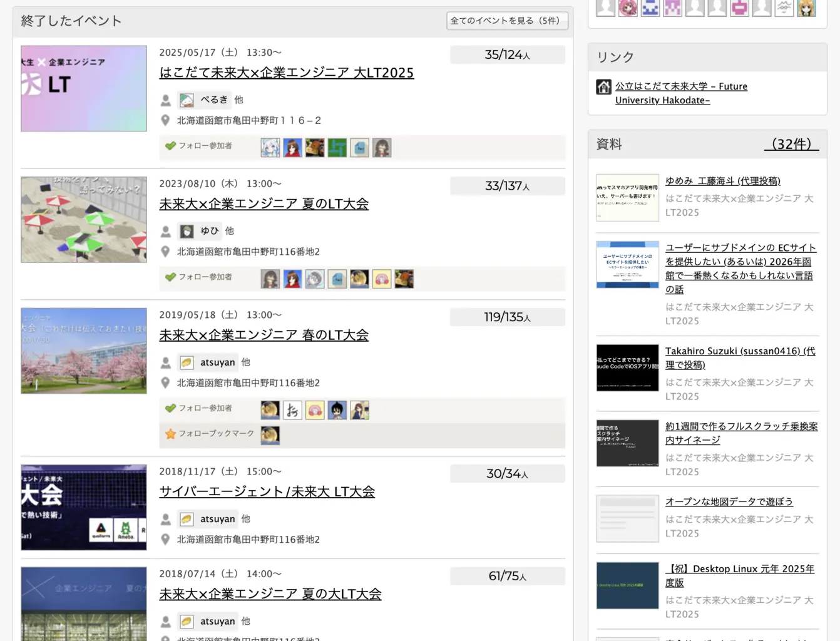
Task: Open the 未来大×企業エンジニア 夏のLT大会 event
Action: pyautogui.click(x=264, y=203)
